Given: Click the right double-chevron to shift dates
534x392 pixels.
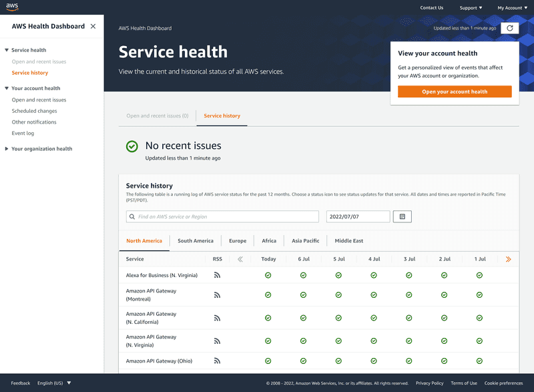Looking at the screenshot, I should tap(508, 259).
